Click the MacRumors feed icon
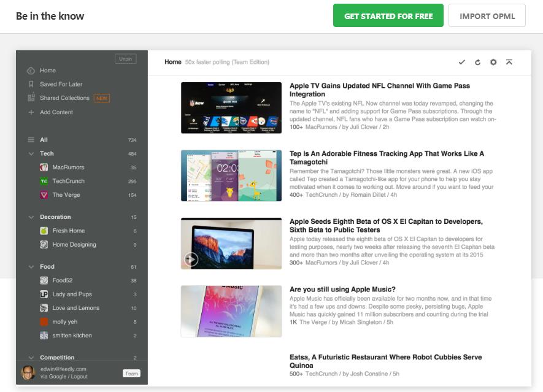The width and height of the screenshot is (543, 392). point(44,167)
